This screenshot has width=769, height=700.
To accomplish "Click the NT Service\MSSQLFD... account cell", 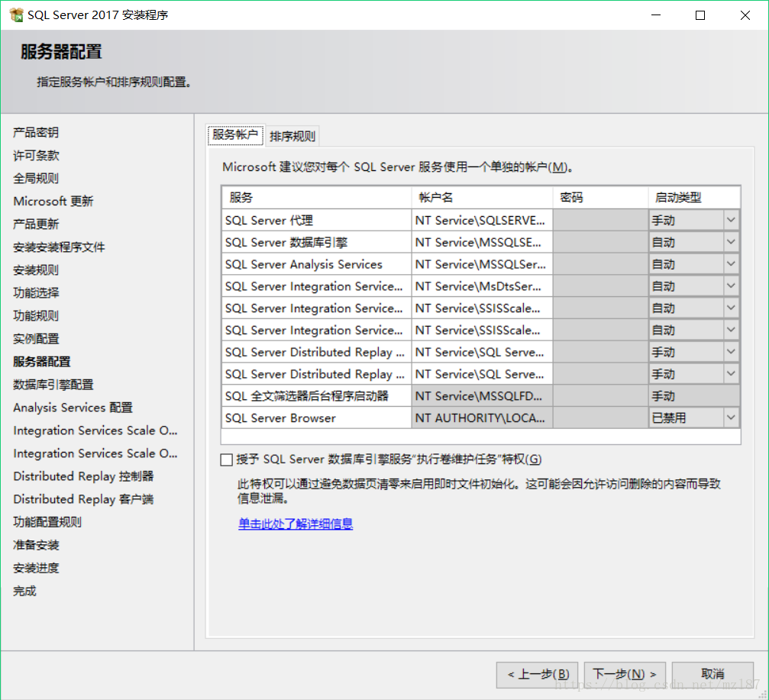I will pyautogui.click(x=482, y=395).
